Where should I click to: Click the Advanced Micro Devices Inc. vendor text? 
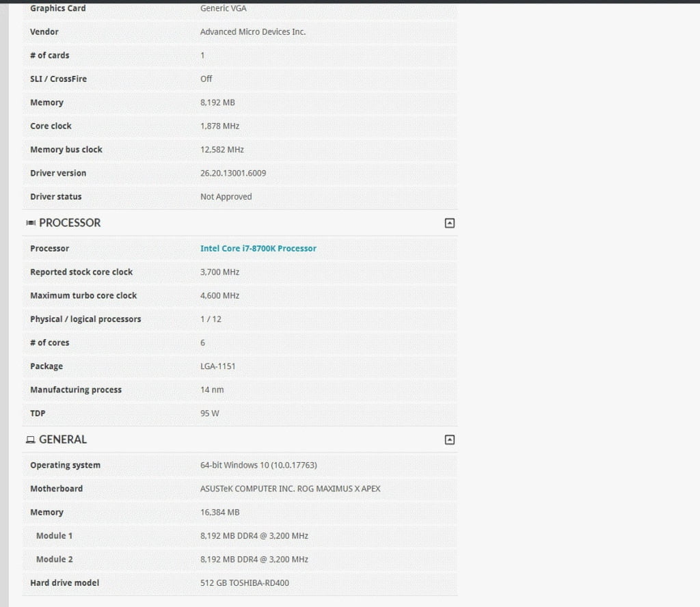pyautogui.click(x=252, y=32)
